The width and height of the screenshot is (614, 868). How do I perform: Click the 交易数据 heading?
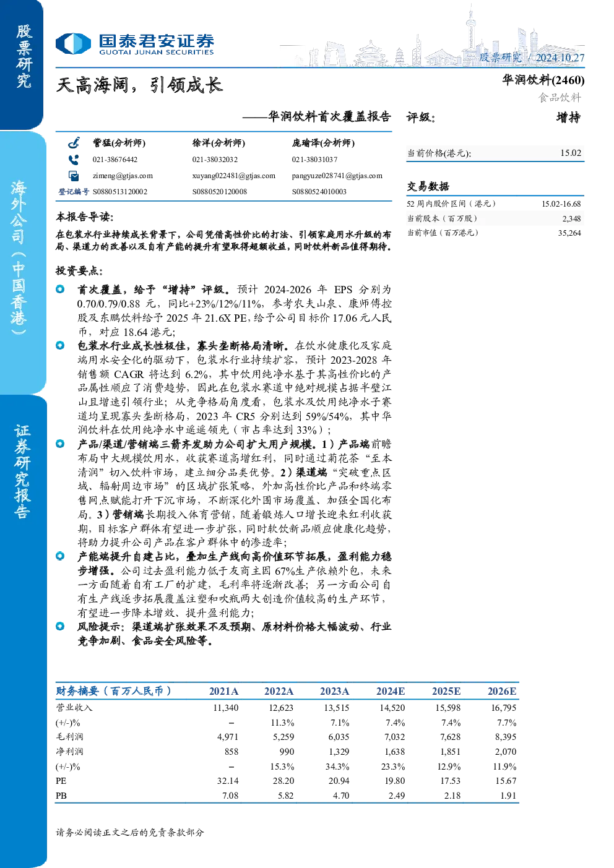[428, 186]
